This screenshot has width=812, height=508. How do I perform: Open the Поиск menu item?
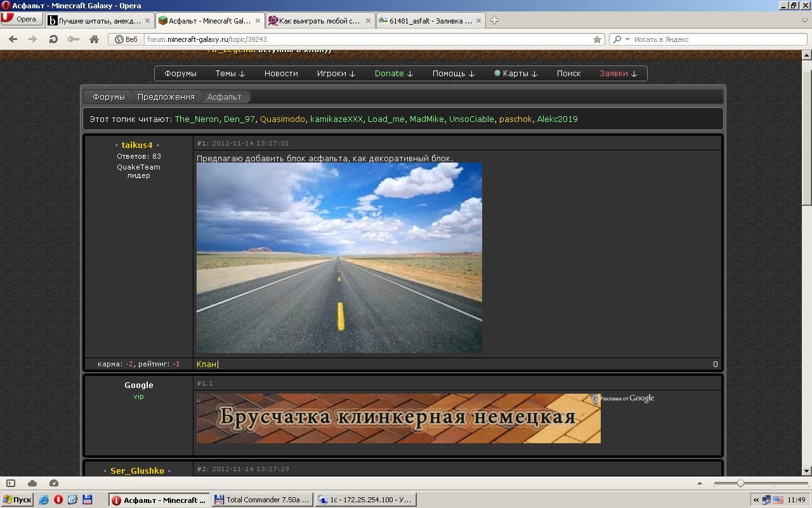click(568, 73)
